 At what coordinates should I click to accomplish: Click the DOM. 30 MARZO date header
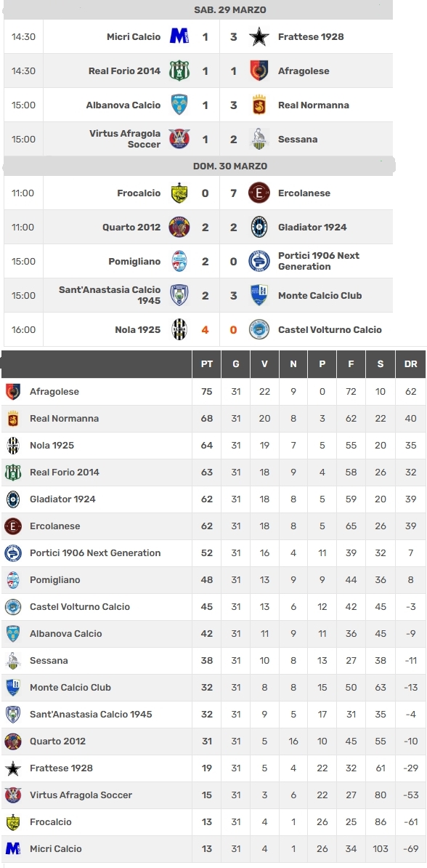click(x=230, y=166)
